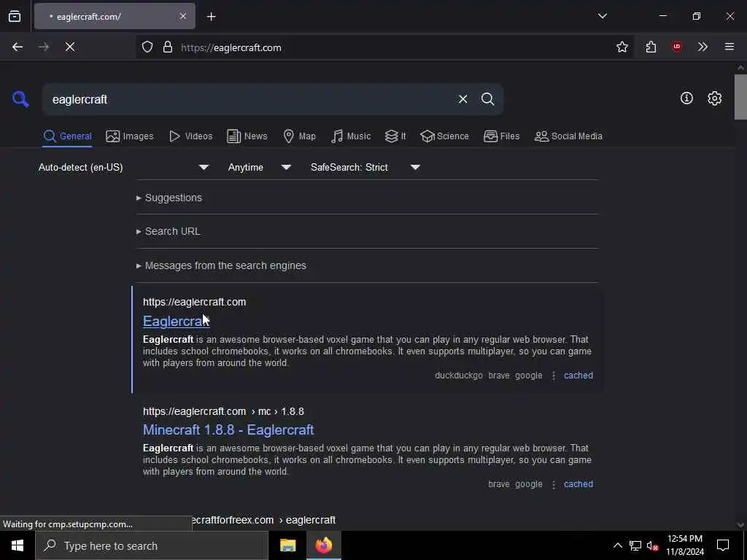Open the Extensions puzzle icon
The height and width of the screenshot is (560, 747).
click(651, 47)
